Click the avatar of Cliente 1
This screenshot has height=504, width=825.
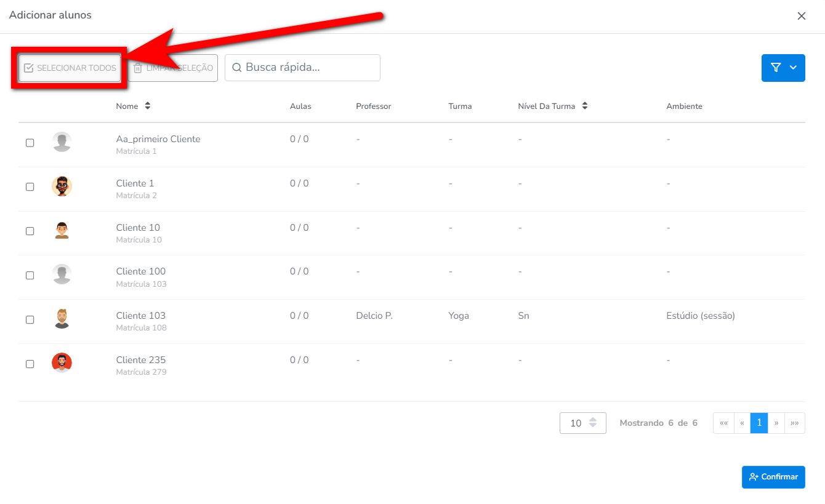click(62, 186)
